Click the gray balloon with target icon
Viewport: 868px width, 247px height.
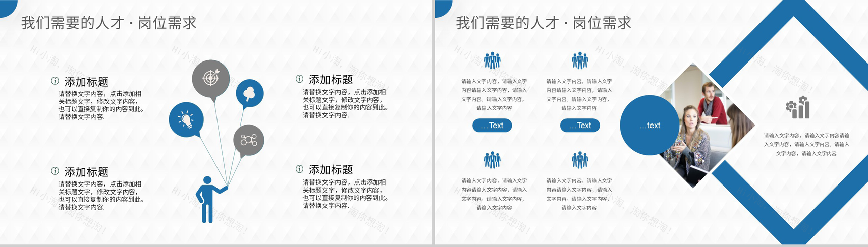click(x=211, y=78)
